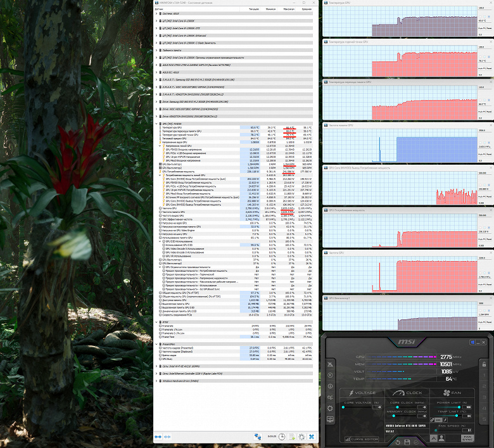Screen dimensions: 494x448
Task: Click the expand-columns arrows icon in HWiNFO footer
Action: [158, 437]
